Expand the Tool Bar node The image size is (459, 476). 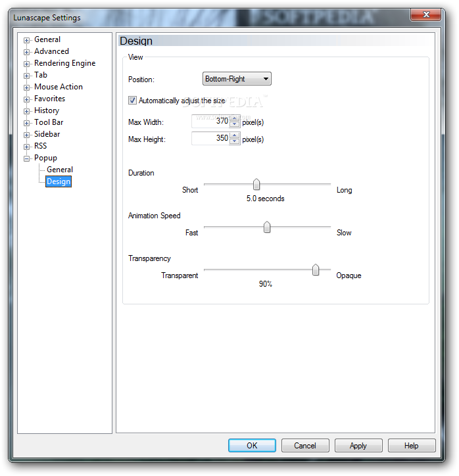27,123
